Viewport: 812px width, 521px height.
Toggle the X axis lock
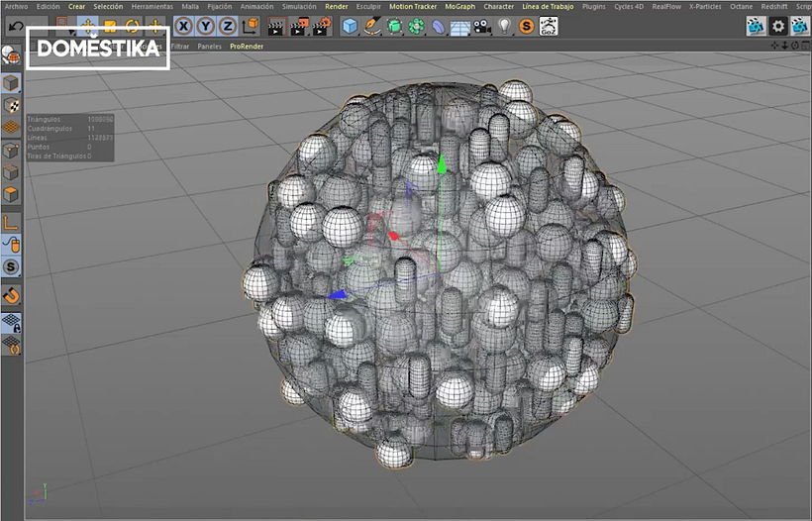coord(183,26)
